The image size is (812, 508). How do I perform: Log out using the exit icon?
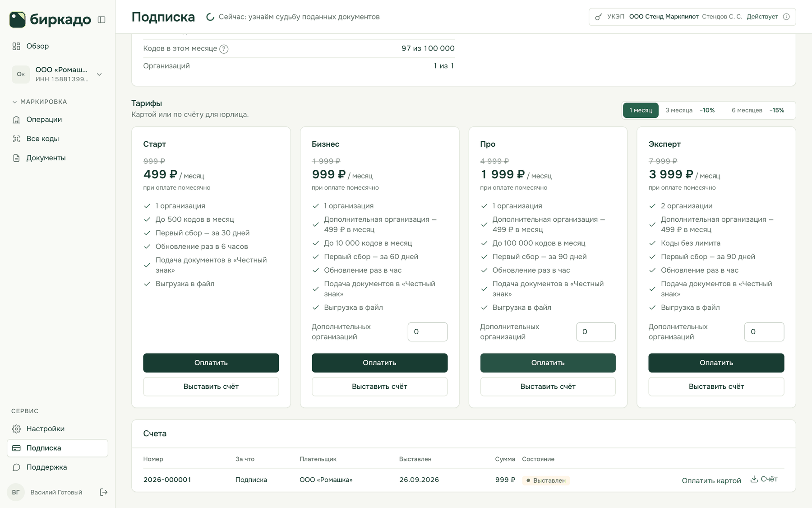(x=103, y=492)
